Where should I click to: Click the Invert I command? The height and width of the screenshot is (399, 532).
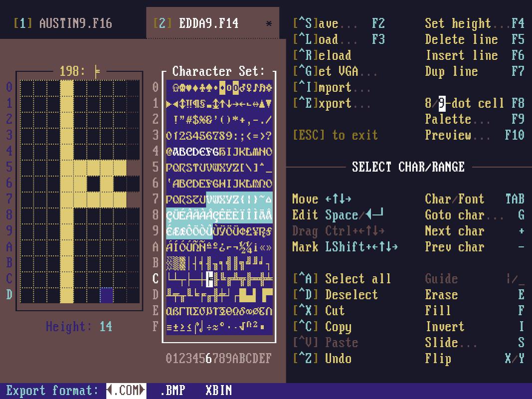(475, 326)
